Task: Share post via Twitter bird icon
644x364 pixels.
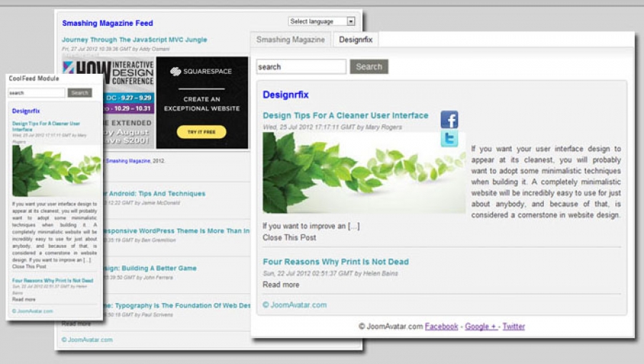Action: click(449, 138)
